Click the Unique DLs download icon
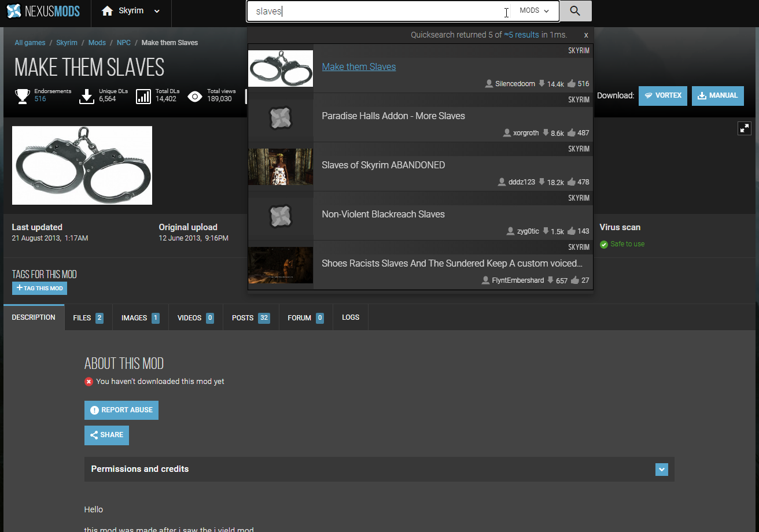The width and height of the screenshot is (759, 532). pos(87,95)
